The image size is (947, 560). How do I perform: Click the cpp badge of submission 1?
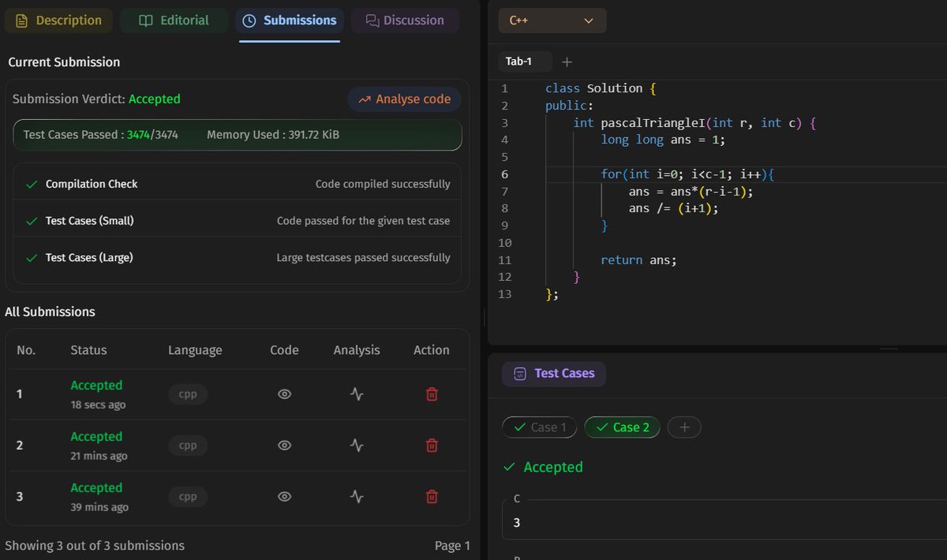(188, 394)
